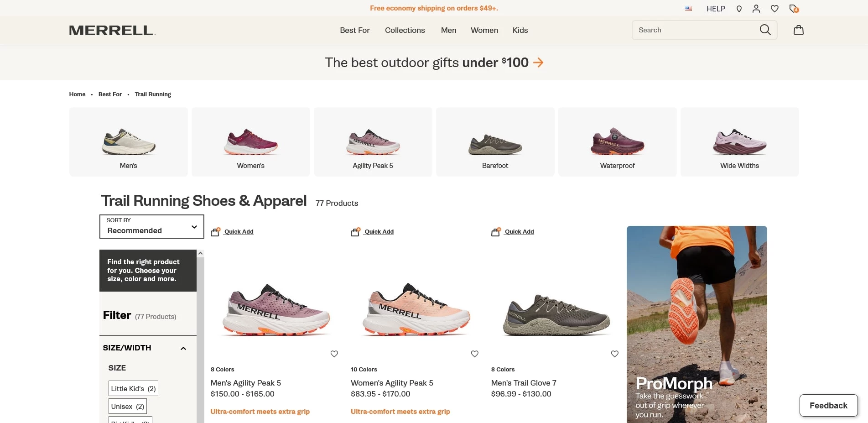Open the Women navigation menu
The height and width of the screenshot is (423, 868).
484,30
